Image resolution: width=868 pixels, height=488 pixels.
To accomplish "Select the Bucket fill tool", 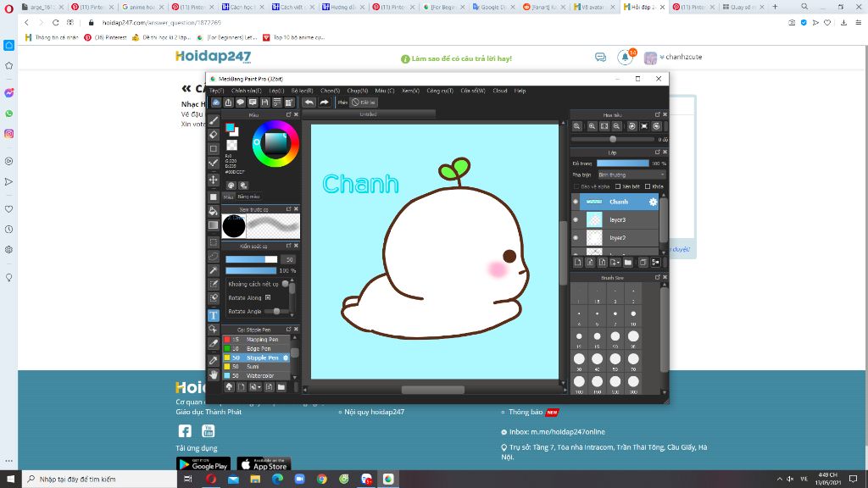I will click(x=214, y=211).
